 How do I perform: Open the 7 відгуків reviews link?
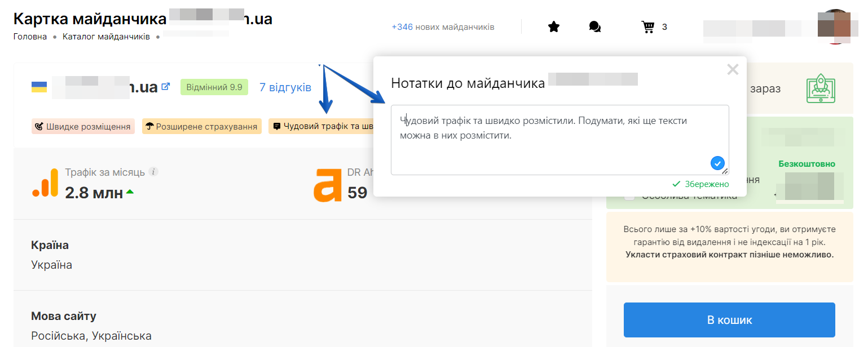pos(285,87)
